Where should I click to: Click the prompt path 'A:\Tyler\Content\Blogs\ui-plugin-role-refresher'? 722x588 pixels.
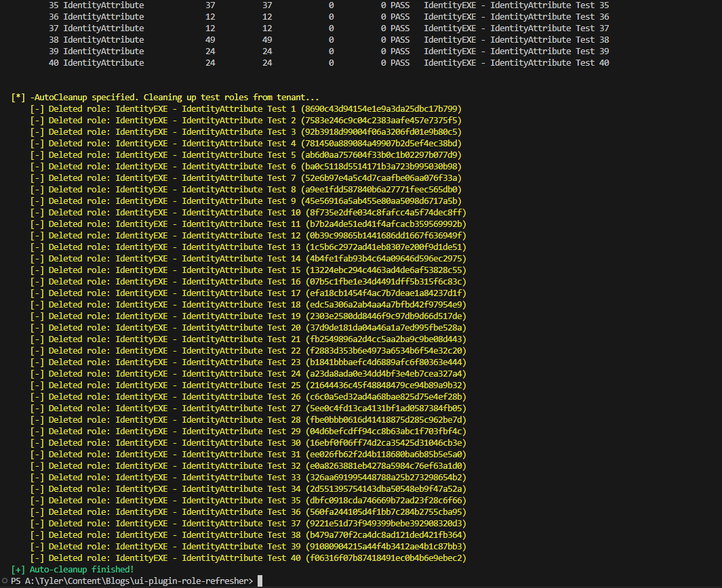tap(136, 581)
